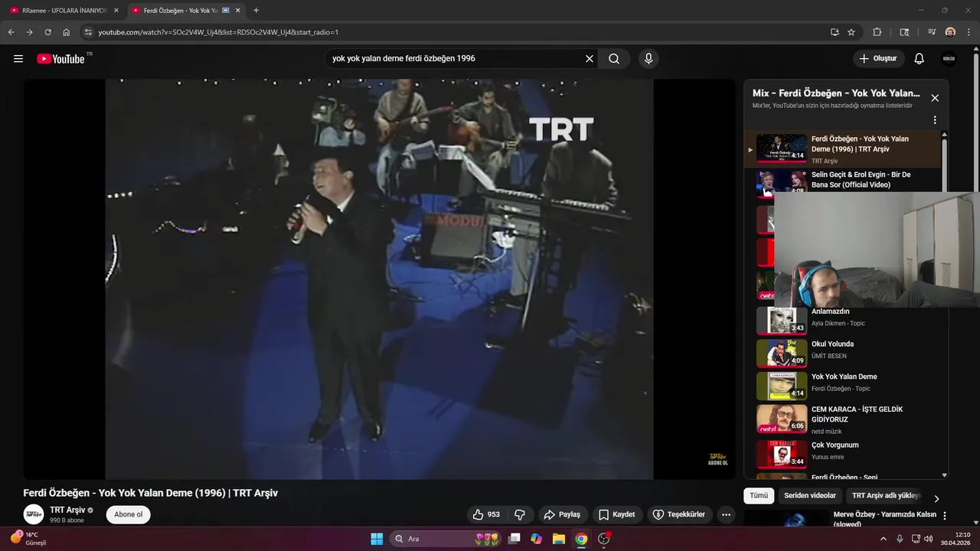This screenshot has width=980, height=551.
Task: Open the YouTube notifications bell
Action: tap(920, 59)
